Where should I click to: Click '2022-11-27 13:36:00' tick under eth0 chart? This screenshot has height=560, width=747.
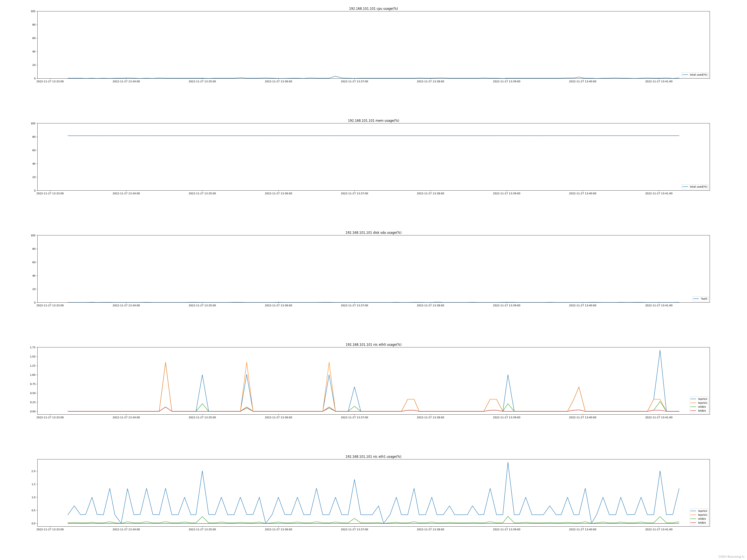[278, 418]
